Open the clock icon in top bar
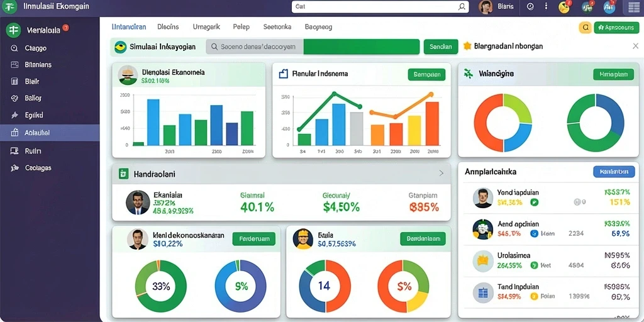The height and width of the screenshot is (322, 644). [x=530, y=6]
